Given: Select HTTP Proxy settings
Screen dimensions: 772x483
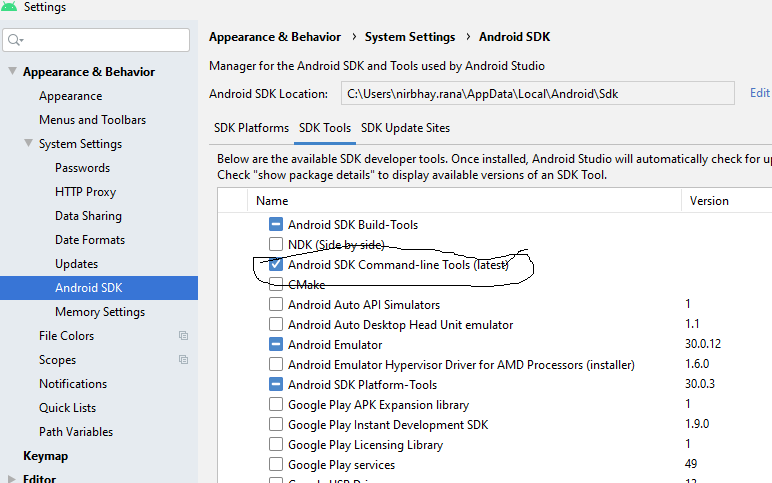Looking at the screenshot, I should 85,192.
